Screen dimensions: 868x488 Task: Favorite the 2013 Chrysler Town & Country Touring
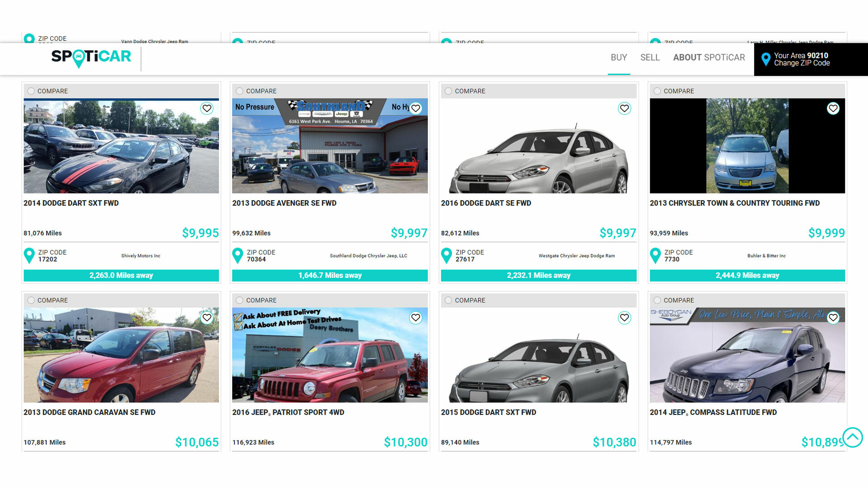tap(833, 108)
